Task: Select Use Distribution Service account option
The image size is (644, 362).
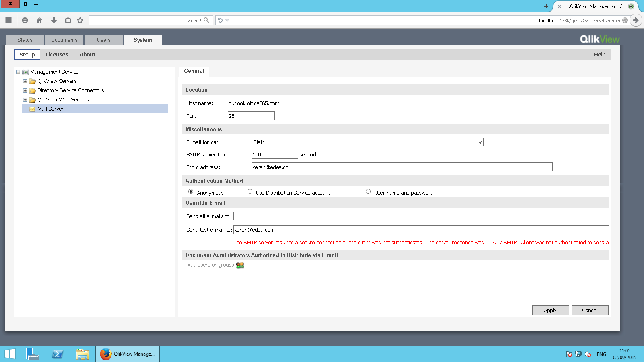Action: point(250,192)
